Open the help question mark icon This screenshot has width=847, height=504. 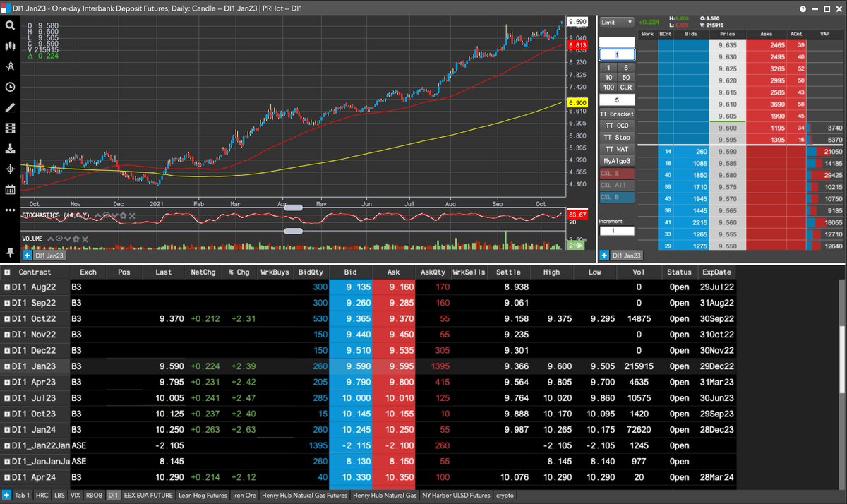point(803,8)
